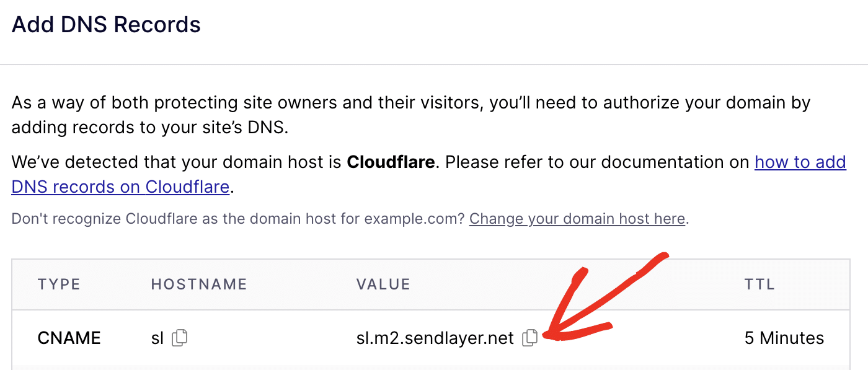Click the sl.m2.sendlayer.net value text
Screen dimensions: 868x370
[x=434, y=338]
